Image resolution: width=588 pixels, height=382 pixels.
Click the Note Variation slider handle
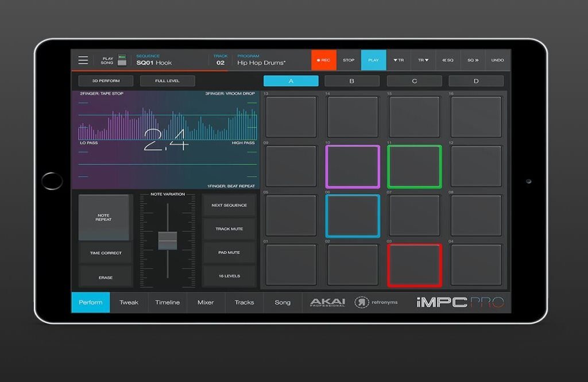(x=168, y=240)
